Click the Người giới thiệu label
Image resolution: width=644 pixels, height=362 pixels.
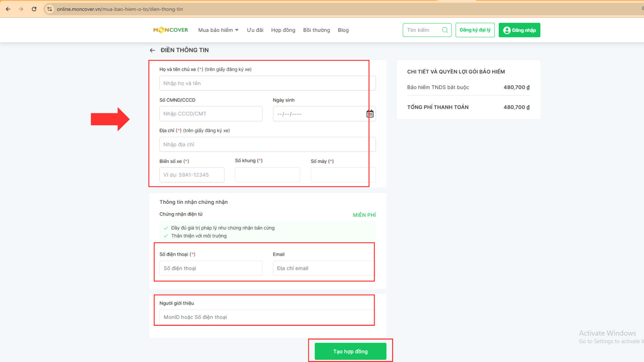[177, 303]
